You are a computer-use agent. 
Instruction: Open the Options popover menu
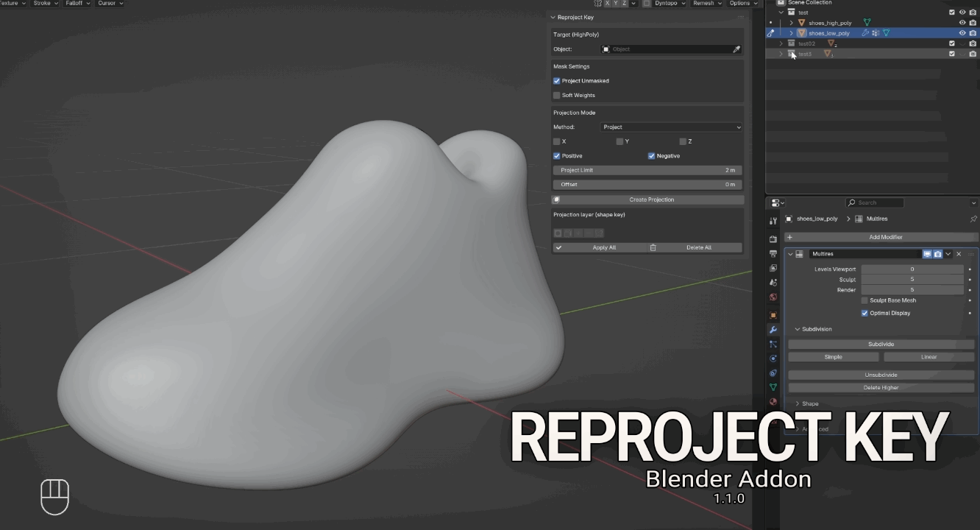pyautogui.click(x=743, y=4)
